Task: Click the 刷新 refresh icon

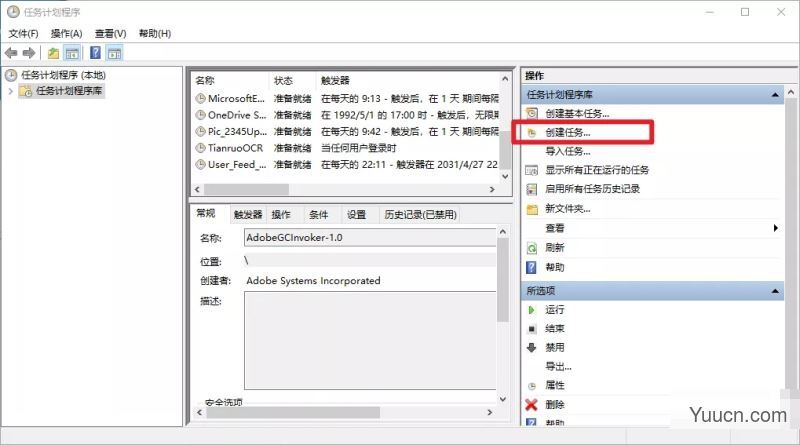Action: [532, 248]
